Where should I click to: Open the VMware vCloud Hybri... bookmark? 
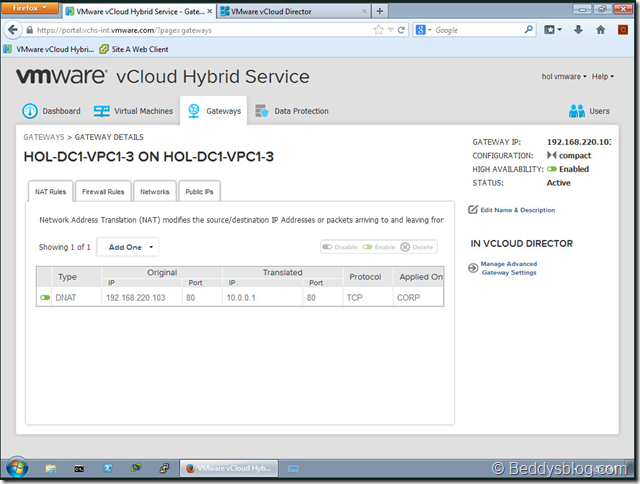49,49
